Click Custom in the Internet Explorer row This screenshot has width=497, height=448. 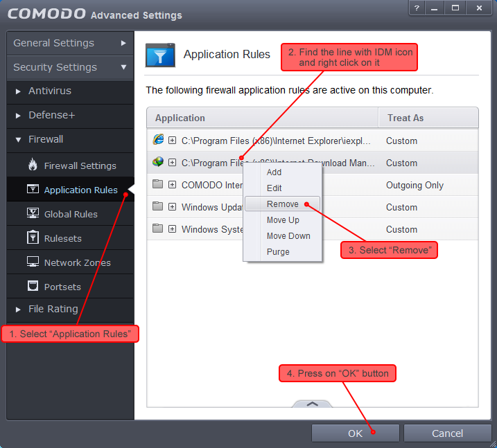pos(401,141)
